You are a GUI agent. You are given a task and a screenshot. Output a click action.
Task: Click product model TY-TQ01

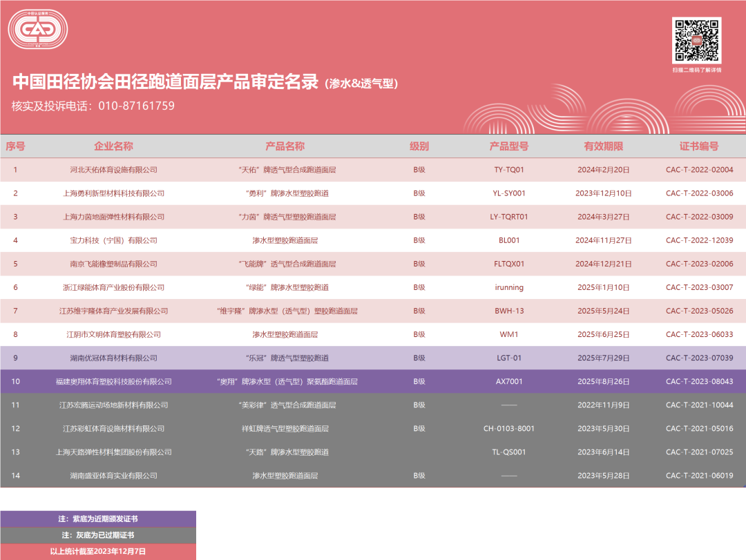pyautogui.click(x=509, y=170)
